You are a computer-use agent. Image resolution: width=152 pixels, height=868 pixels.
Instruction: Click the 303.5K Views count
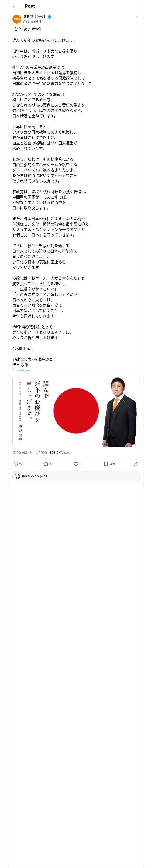point(60,452)
